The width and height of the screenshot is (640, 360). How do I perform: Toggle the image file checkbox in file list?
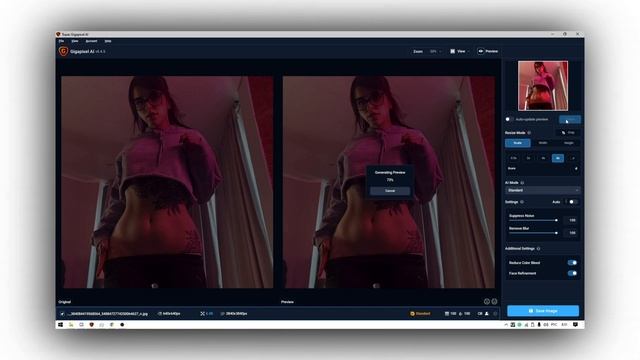(62, 314)
